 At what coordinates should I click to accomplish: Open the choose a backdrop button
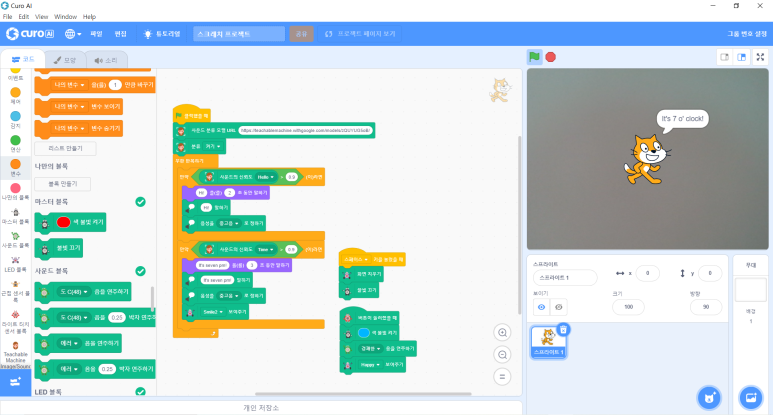point(751,397)
